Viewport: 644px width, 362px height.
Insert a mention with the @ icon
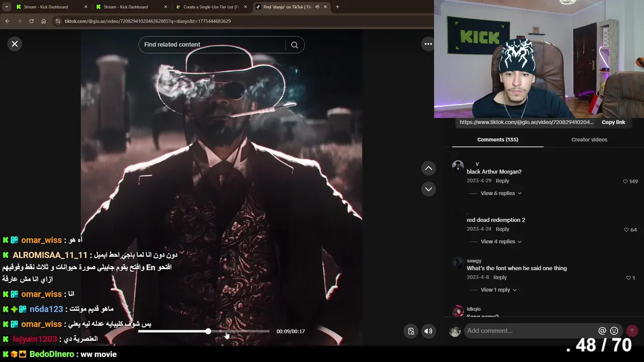pyautogui.click(x=602, y=331)
